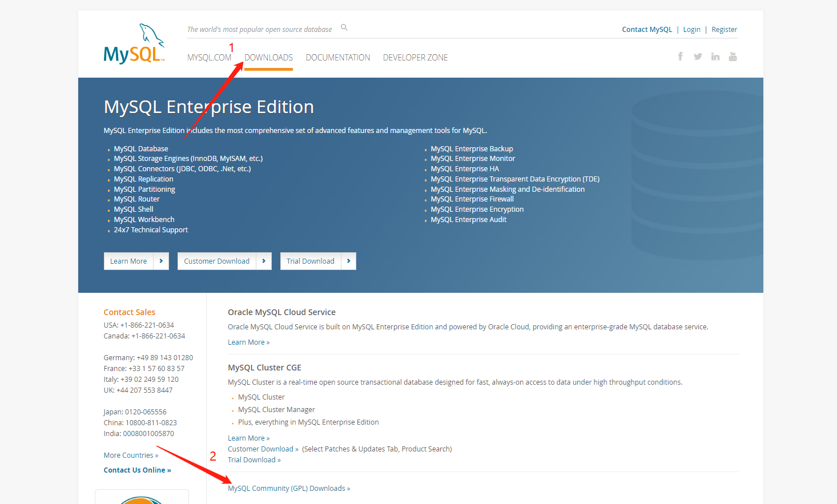
Task: Click the world's most popular database tagline
Action: pos(260,30)
